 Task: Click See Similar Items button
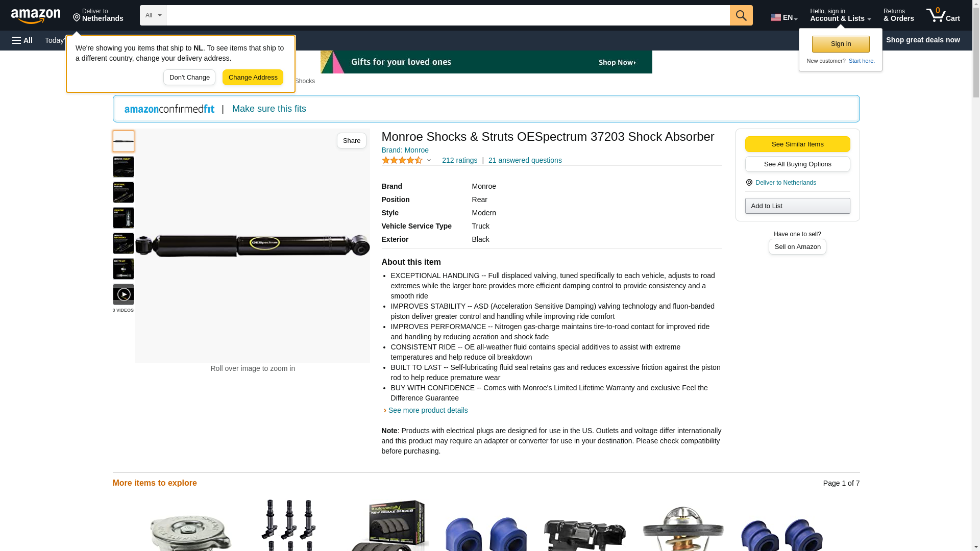[797, 144]
